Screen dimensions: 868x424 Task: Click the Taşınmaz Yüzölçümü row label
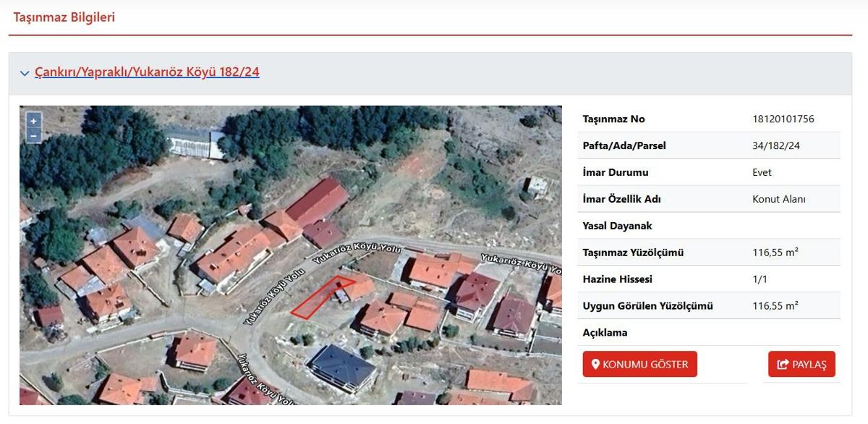pos(633,253)
